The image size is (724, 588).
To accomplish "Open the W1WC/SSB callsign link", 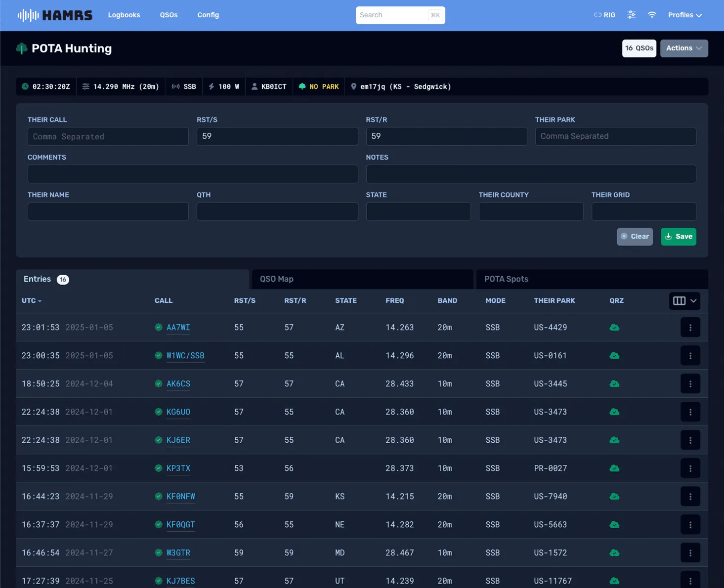I will click(185, 355).
